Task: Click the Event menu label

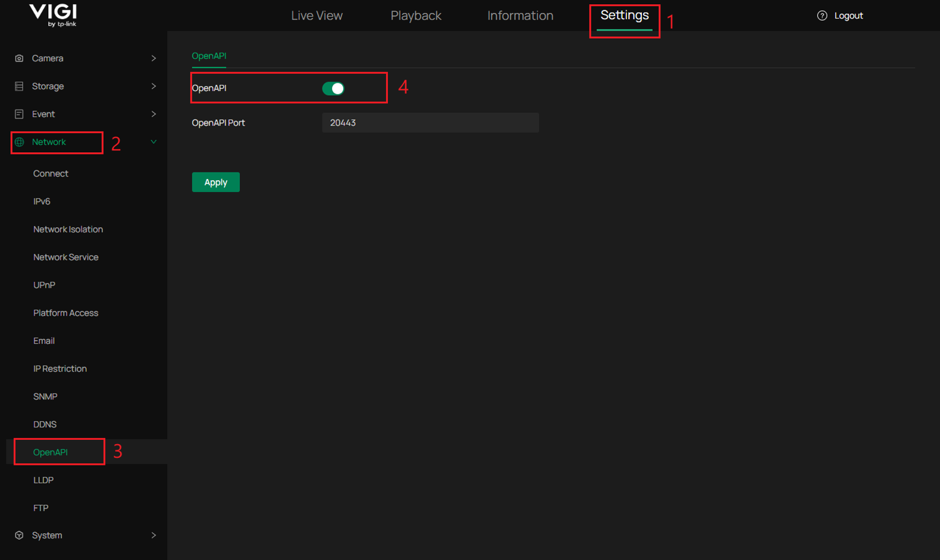Action: (x=43, y=114)
